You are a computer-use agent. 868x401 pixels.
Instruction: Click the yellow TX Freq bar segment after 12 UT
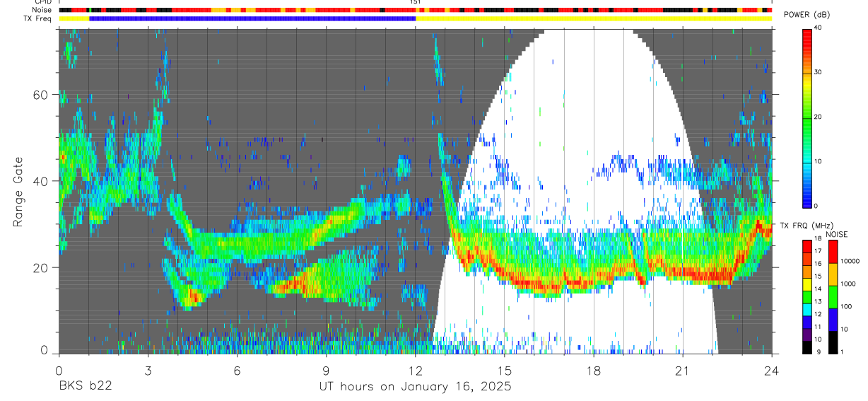[594, 18]
